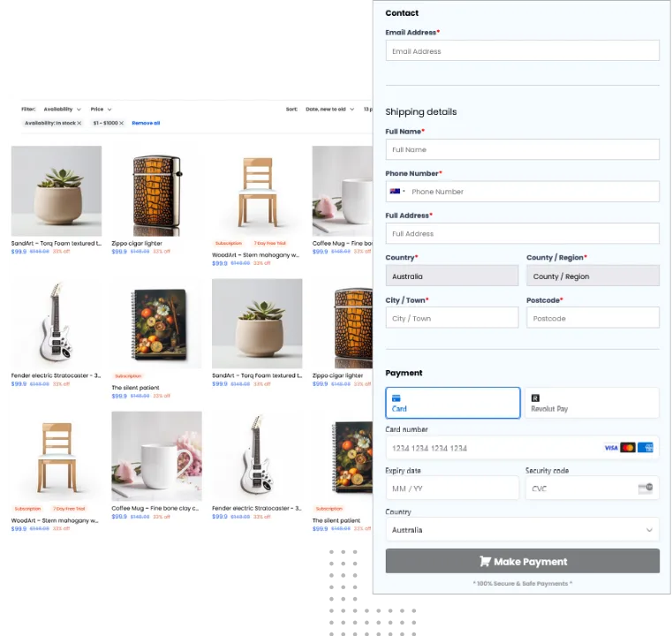Click the cart icon on Make Payment
The height and width of the screenshot is (636, 672).
click(485, 561)
